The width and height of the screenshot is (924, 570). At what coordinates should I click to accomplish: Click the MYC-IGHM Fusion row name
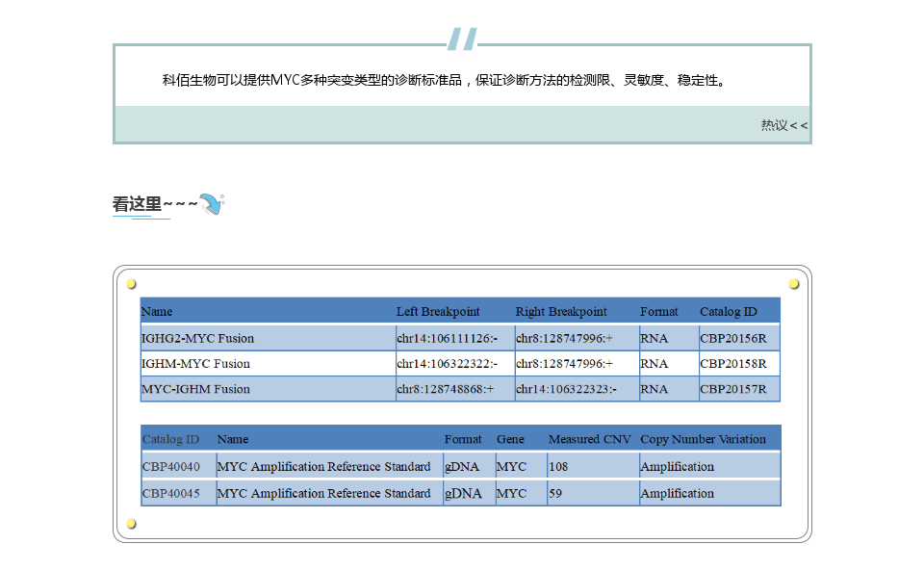(x=195, y=389)
